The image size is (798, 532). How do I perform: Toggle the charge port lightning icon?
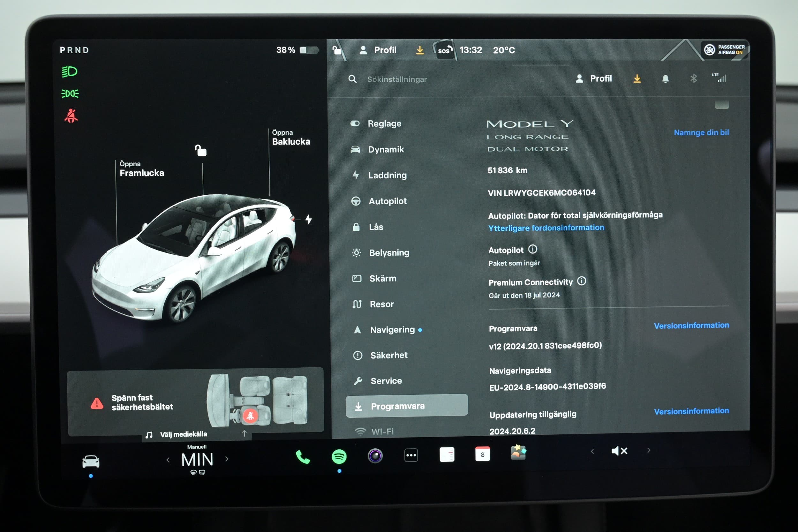308,219
